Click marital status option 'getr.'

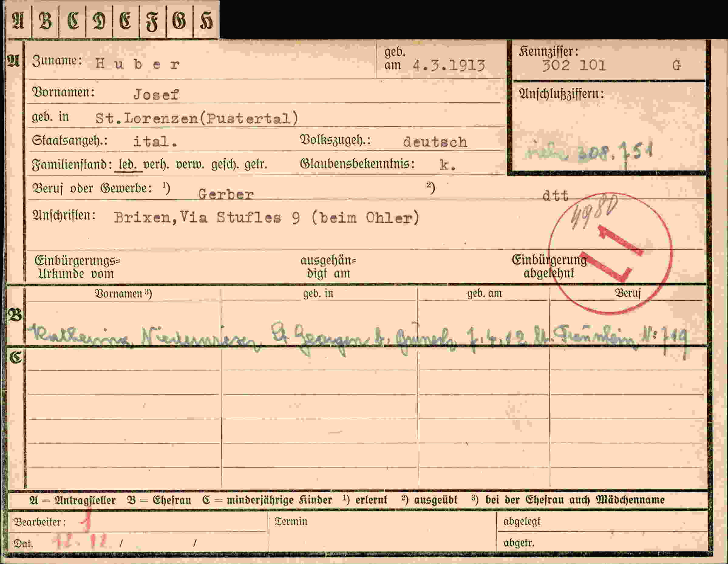pos(256,164)
